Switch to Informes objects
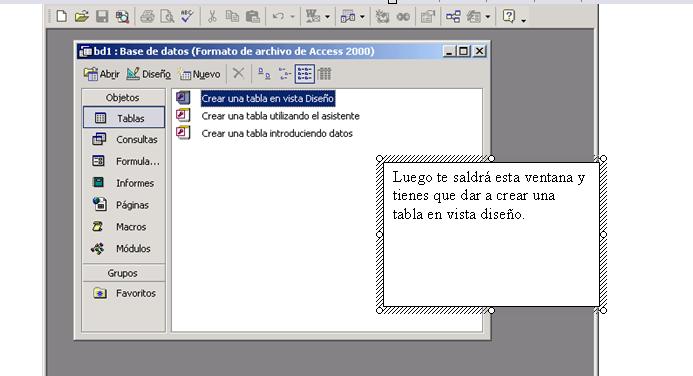The image size is (693, 376). [124, 183]
